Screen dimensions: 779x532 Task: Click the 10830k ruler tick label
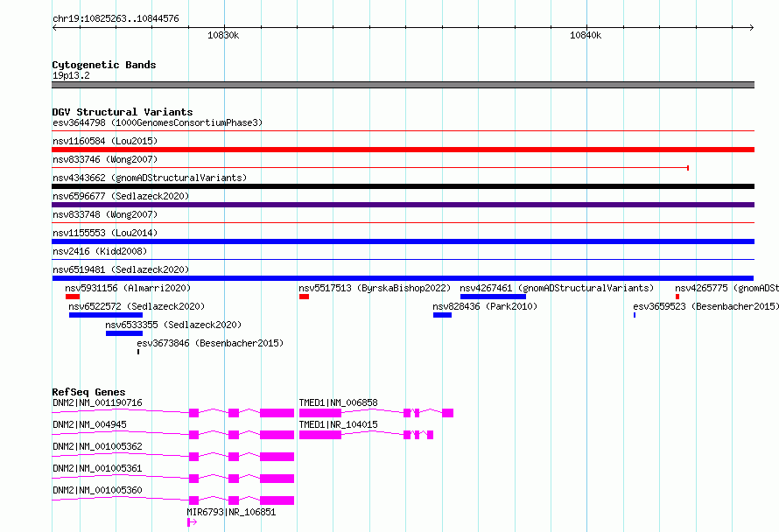[223, 35]
